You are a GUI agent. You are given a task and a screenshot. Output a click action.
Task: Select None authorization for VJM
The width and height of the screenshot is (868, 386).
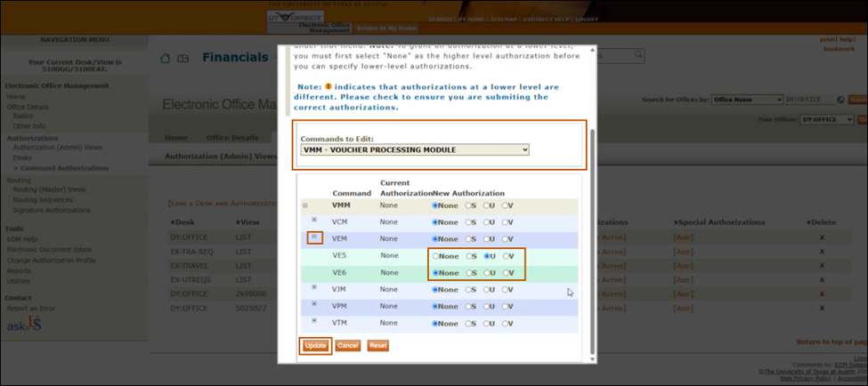coord(435,289)
